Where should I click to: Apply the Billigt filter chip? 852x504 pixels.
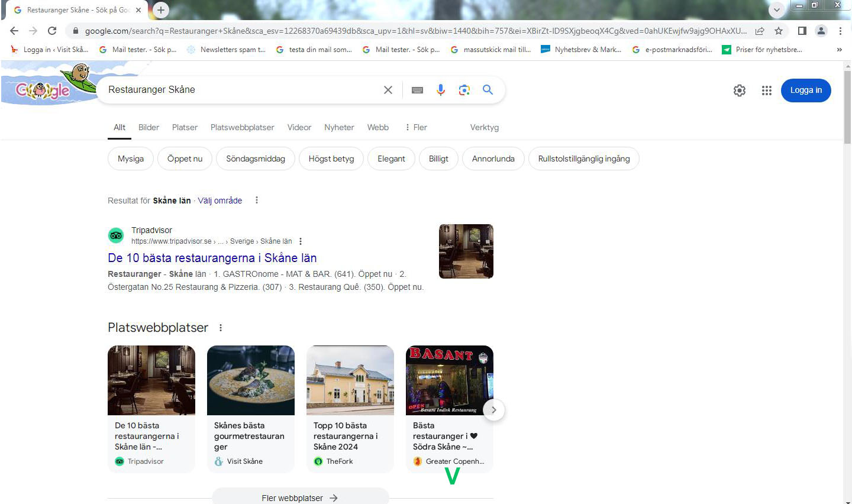(438, 159)
